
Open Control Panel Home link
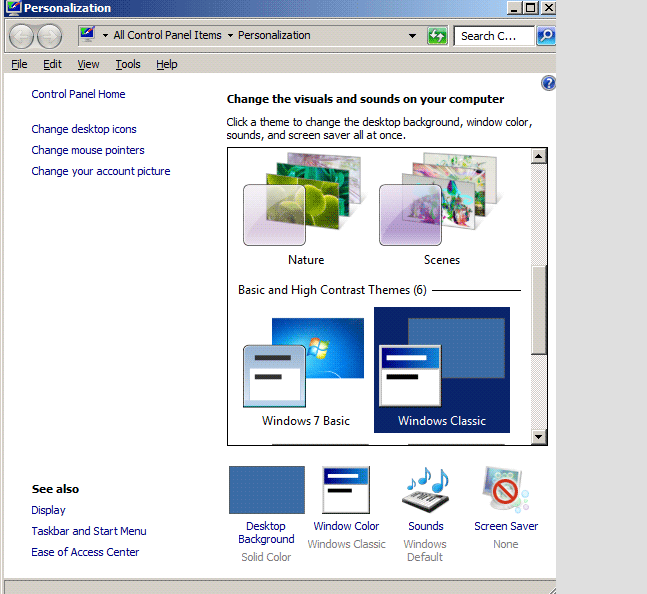pos(78,94)
